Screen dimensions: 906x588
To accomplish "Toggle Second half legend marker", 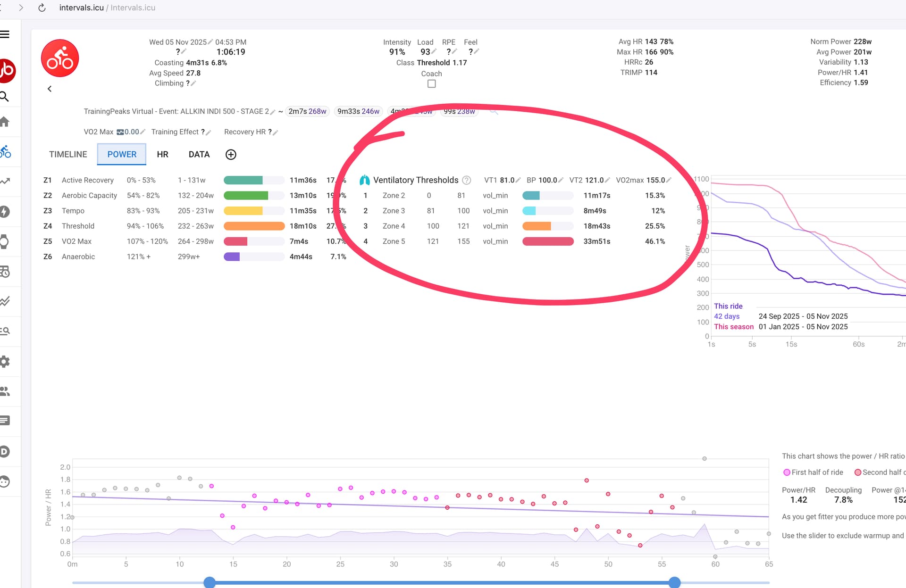I will (x=858, y=472).
